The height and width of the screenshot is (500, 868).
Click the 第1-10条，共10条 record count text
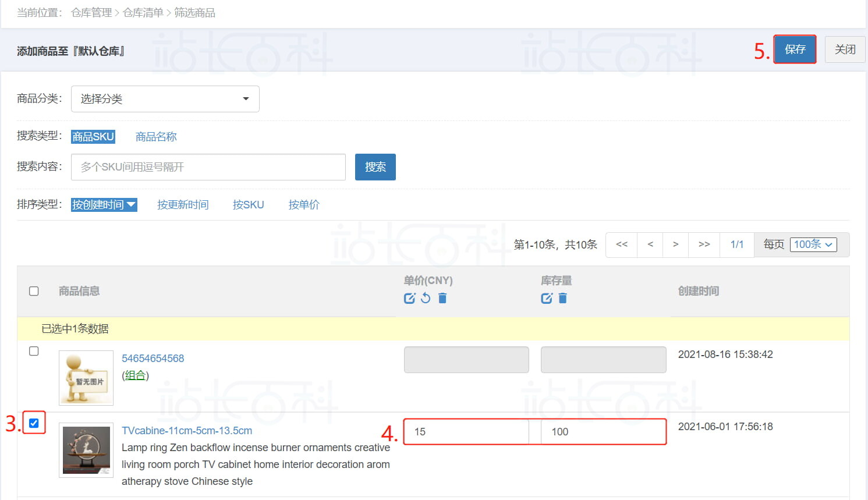(555, 244)
